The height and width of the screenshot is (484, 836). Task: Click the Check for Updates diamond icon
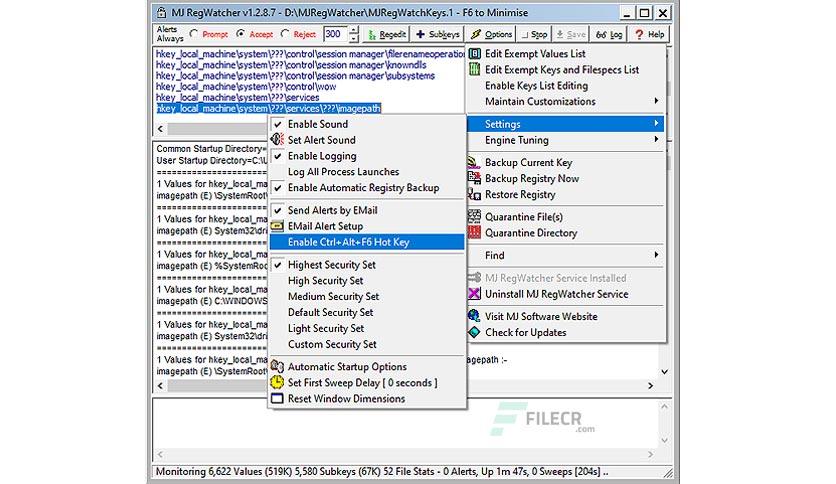(474, 332)
